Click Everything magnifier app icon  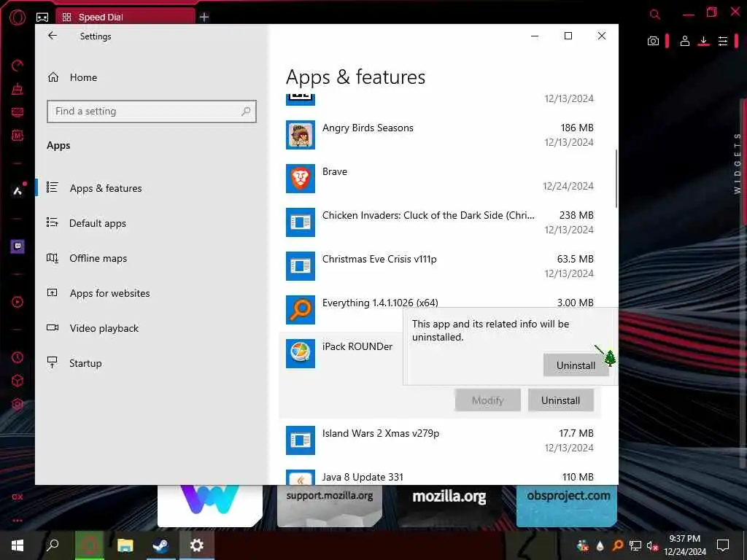click(x=300, y=309)
